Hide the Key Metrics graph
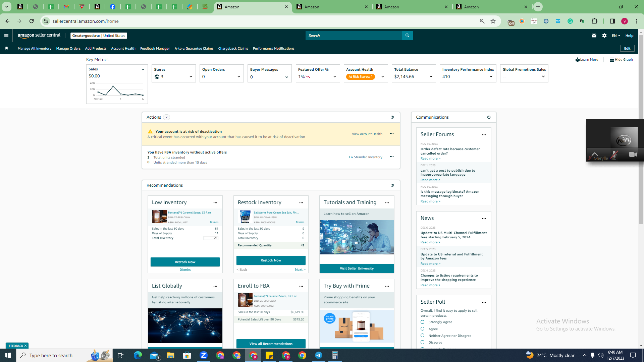Image resolution: width=644 pixels, height=362 pixels. (x=621, y=60)
